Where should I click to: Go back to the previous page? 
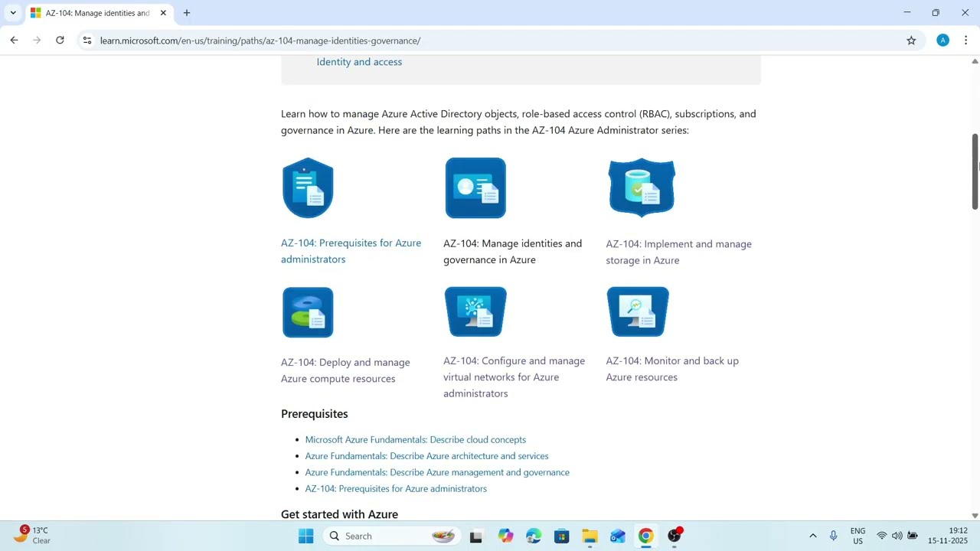tap(14, 41)
